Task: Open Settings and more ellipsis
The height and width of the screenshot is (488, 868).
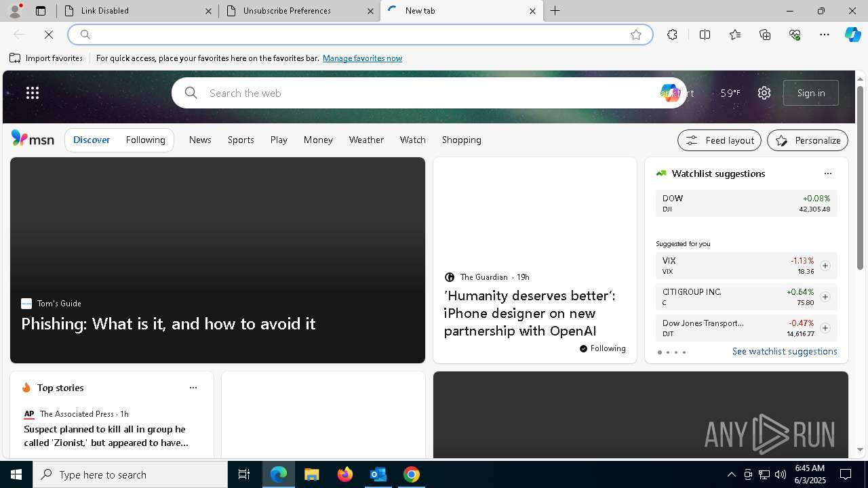Action: point(825,35)
